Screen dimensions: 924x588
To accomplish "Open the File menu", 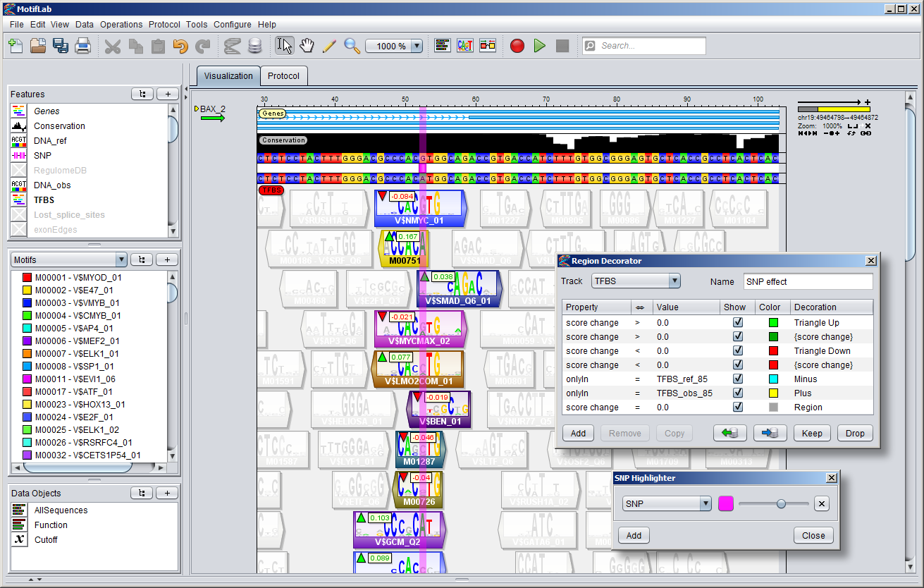I will pyautogui.click(x=17, y=24).
